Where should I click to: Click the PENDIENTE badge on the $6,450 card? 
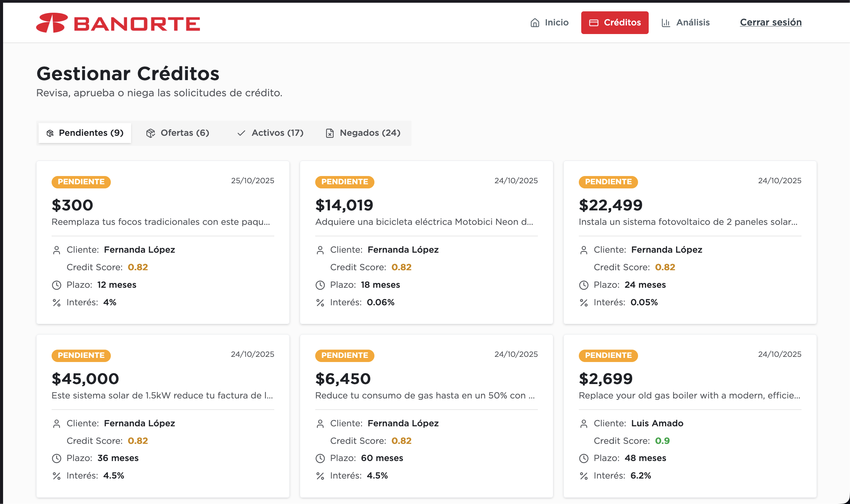[x=344, y=355]
